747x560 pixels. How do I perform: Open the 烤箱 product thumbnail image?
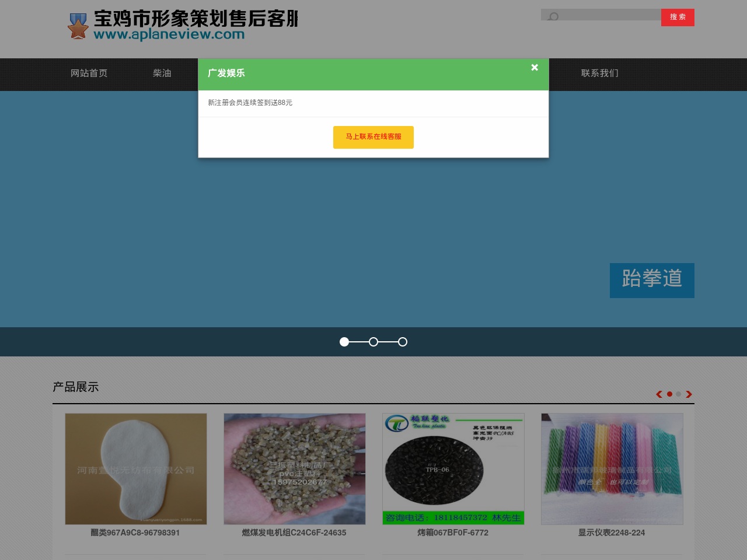click(453, 469)
